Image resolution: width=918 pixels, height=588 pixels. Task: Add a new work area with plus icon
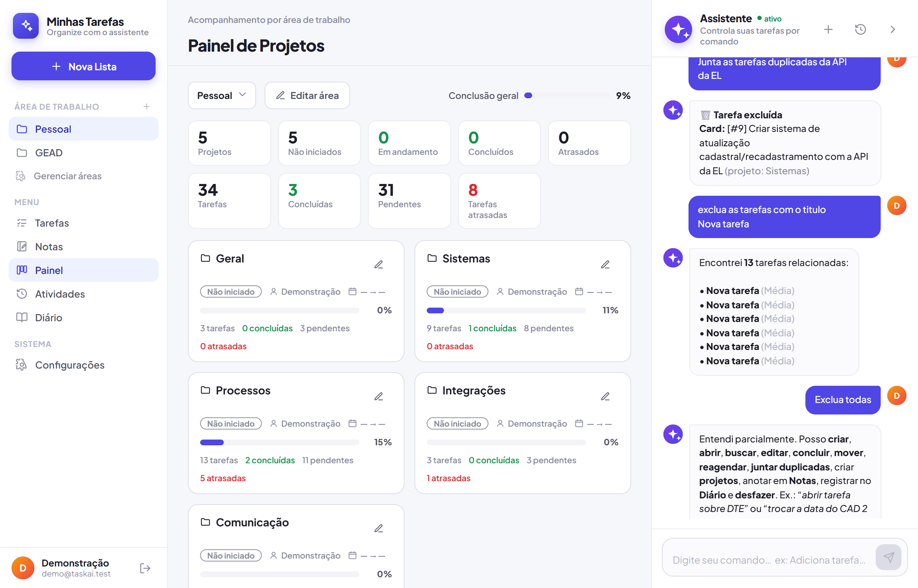(147, 106)
